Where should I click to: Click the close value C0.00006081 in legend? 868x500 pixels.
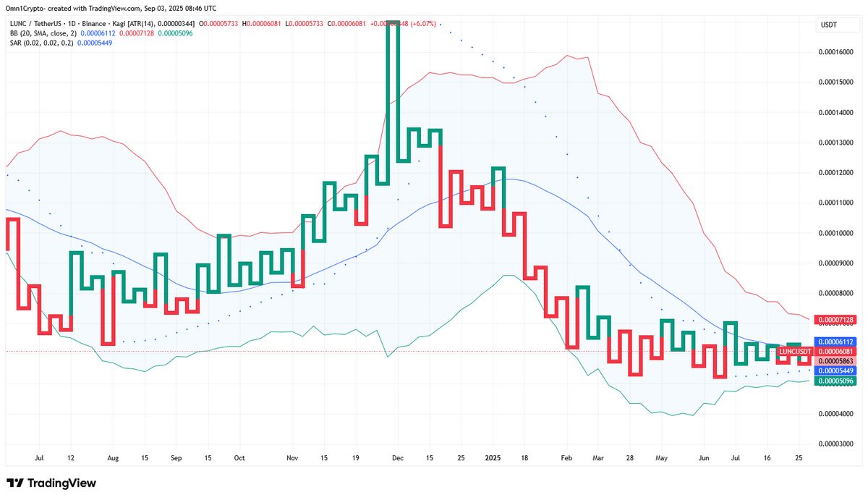tap(346, 25)
